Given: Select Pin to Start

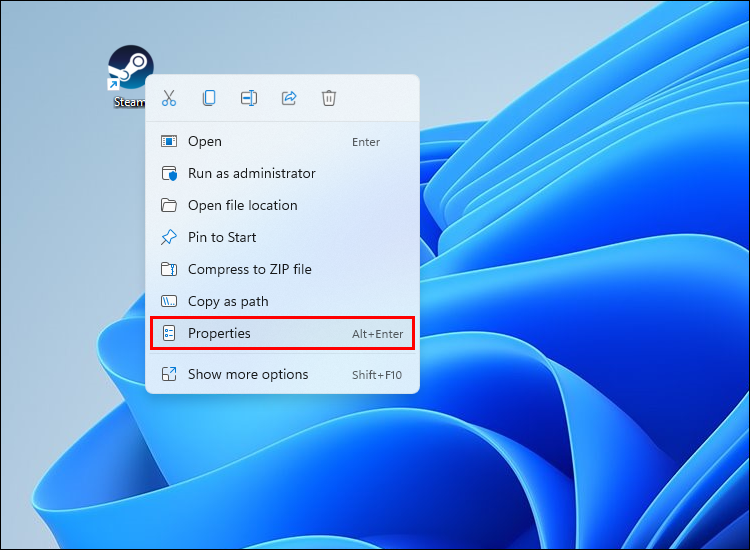Looking at the screenshot, I should click(x=282, y=237).
